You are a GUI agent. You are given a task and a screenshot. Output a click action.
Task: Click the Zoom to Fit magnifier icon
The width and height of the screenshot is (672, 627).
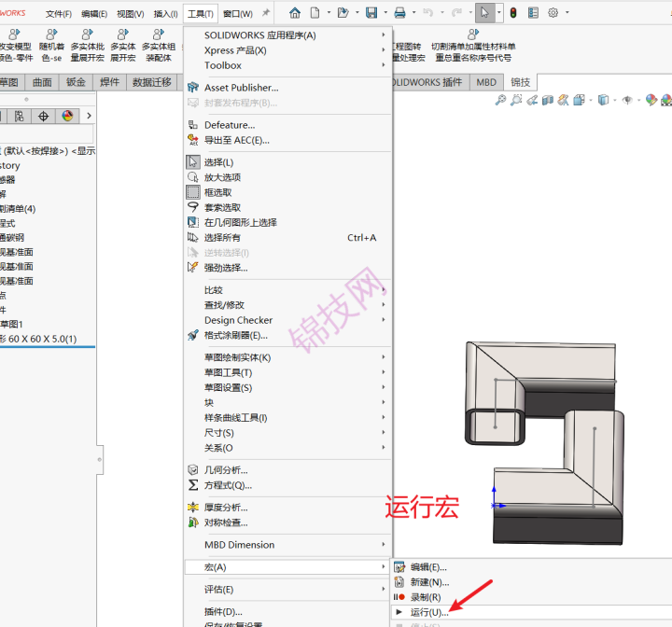(x=500, y=100)
